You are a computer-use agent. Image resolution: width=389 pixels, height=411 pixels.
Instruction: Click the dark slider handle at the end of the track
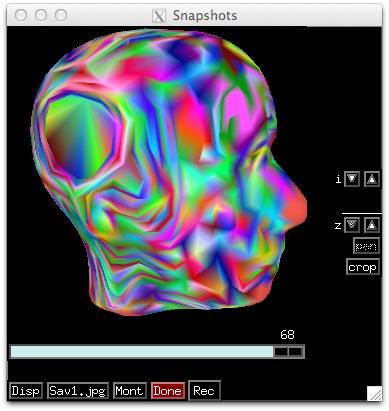click(288, 352)
